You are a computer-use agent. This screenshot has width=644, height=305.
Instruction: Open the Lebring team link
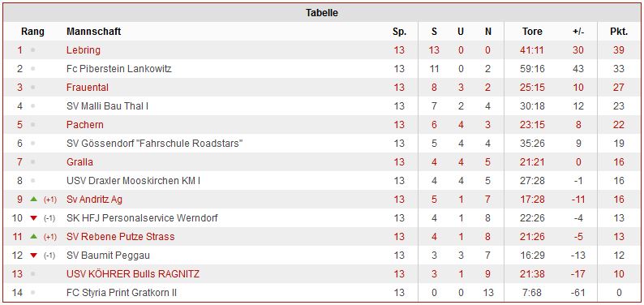click(x=84, y=50)
